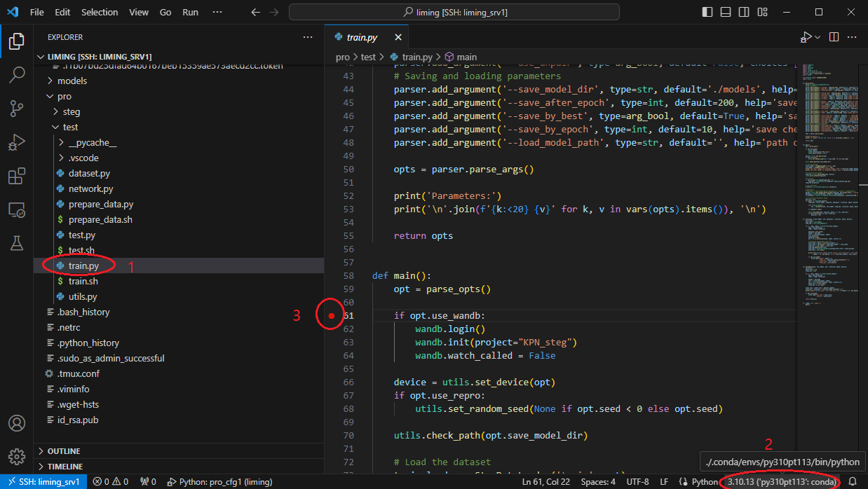This screenshot has height=489, width=868.
Task: Switch to the train.py editor tab
Action: tap(362, 37)
